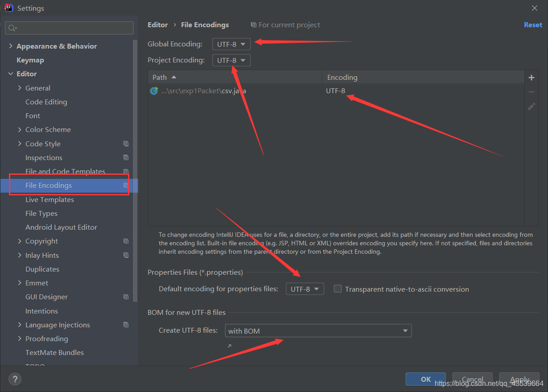This screenshot has width=548, height=392.
Task: Select the csv.java path row
Action: (x=336, y=91)
